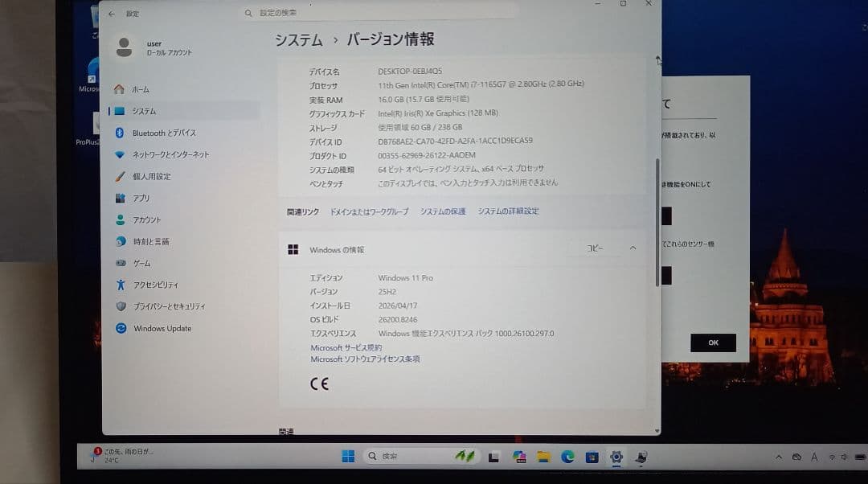Click OK in the background dialog
Viewport: 868px width, 484px height.
(713, 342)
